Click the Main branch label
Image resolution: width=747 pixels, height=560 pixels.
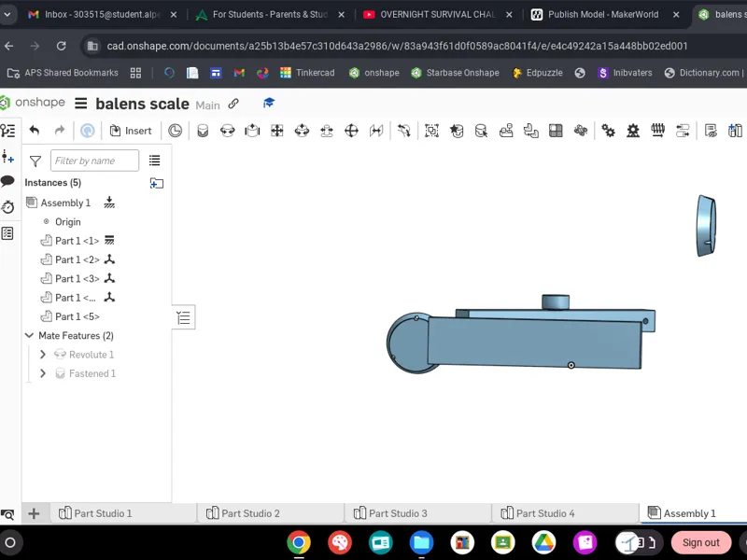207,105
